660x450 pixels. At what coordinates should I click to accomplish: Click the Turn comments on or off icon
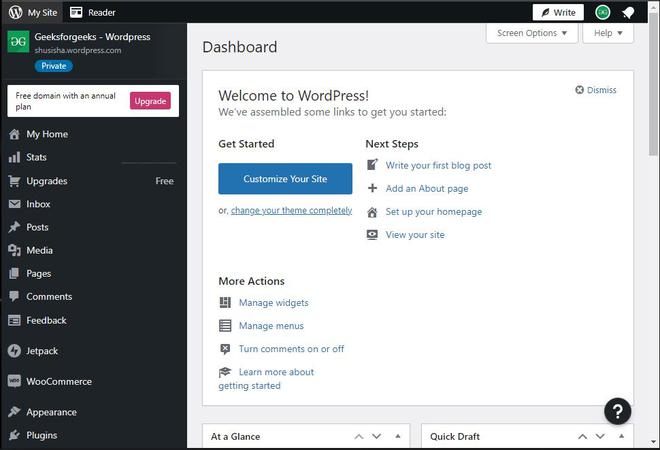pyautogui.click(x=225, y=349)
